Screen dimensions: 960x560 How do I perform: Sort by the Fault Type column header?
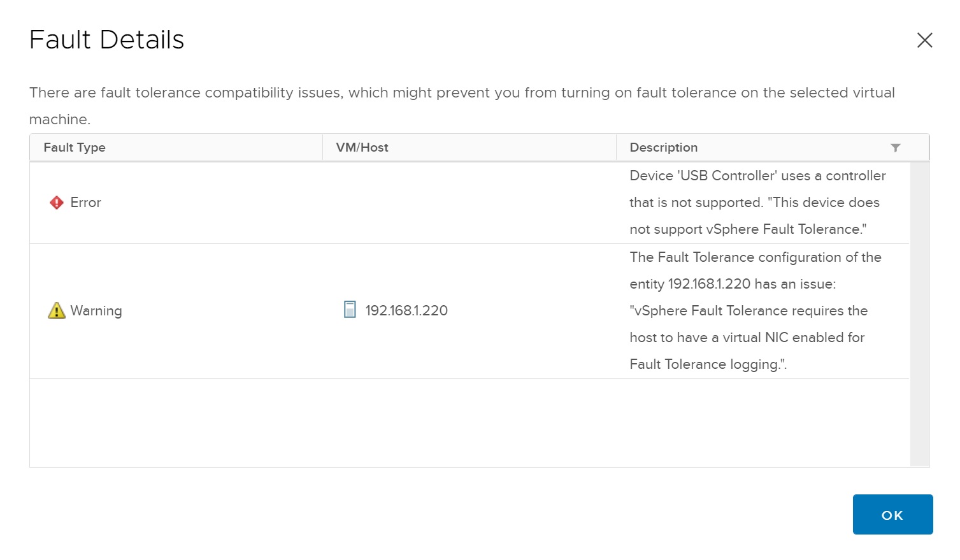click(75, 148)
